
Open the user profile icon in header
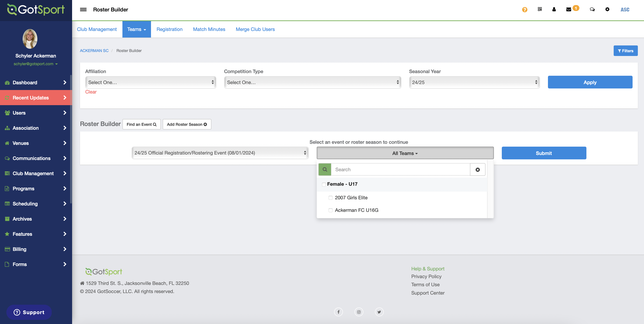(554, 9)
